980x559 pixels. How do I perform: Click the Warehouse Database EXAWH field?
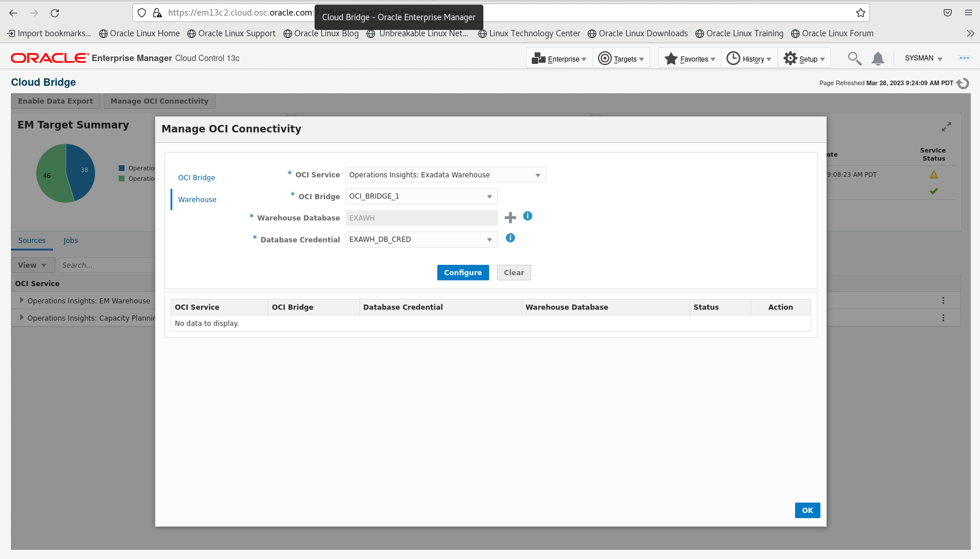coord(421,218)
